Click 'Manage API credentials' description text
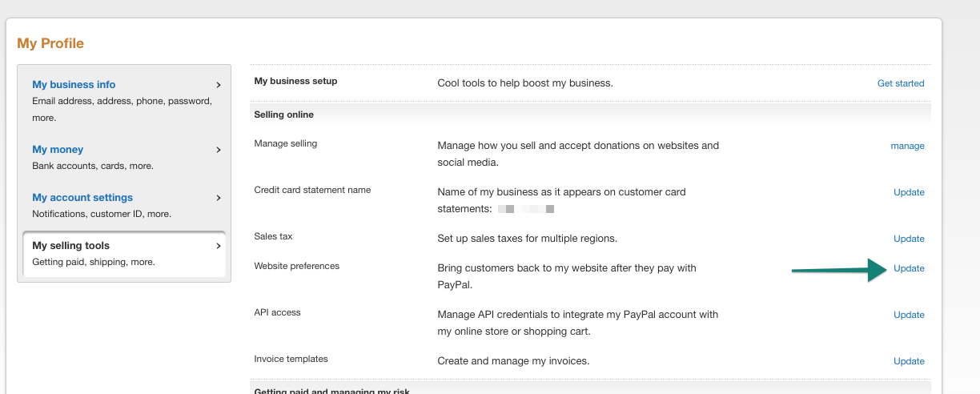The width and height of the screenshot is (980, 394). click(x=577, y=323)
